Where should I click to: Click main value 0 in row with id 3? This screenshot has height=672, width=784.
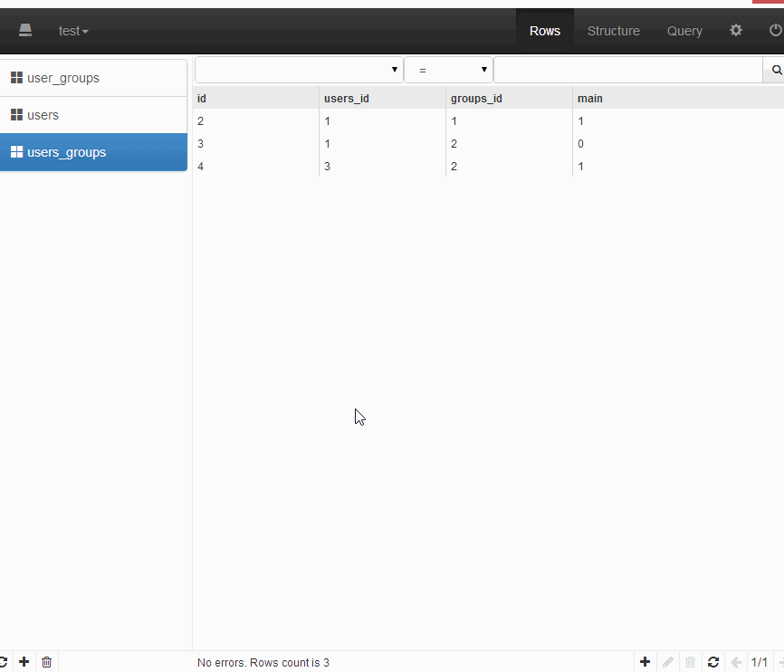click(x=580, y=144)
